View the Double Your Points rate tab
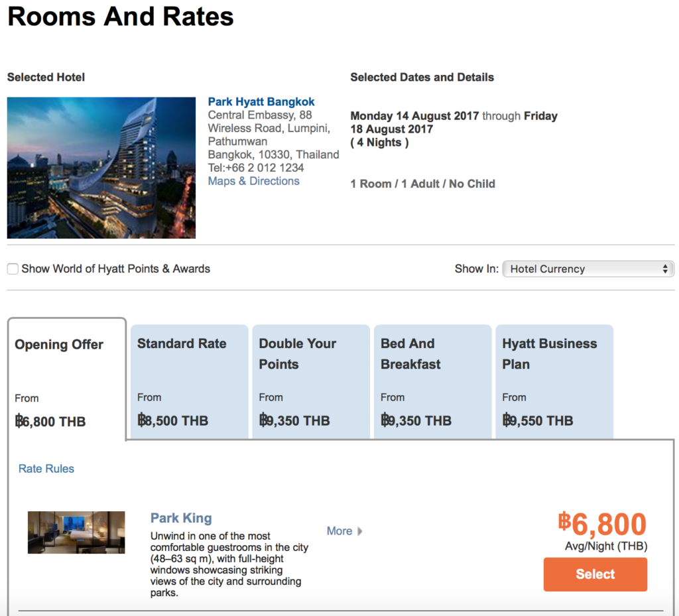The width and height of the screenshot is (679, 616). point(310,378)
